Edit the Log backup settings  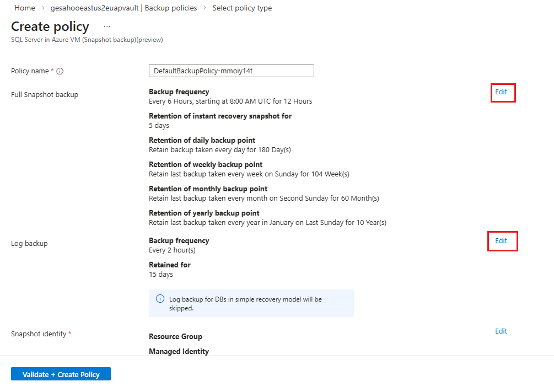tap(501, 241)
